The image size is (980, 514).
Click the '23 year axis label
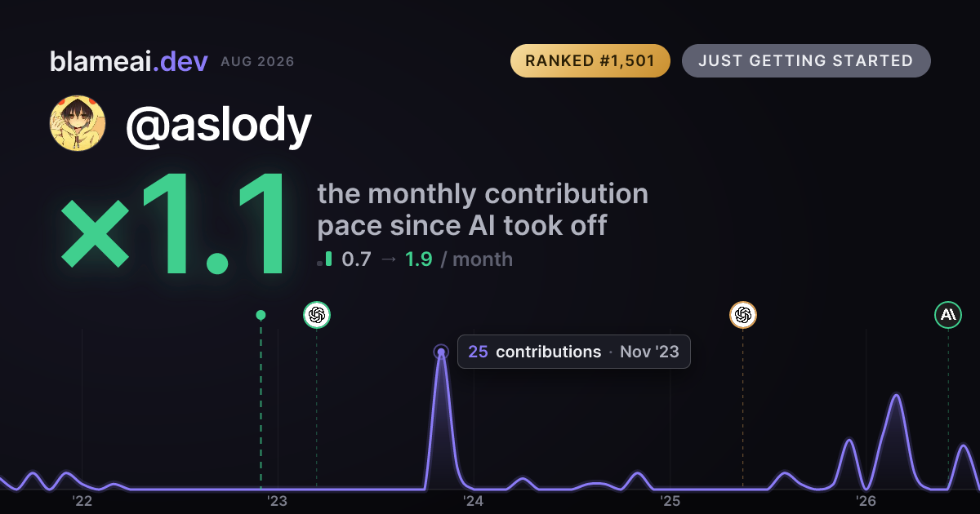[x=278, y=500]
